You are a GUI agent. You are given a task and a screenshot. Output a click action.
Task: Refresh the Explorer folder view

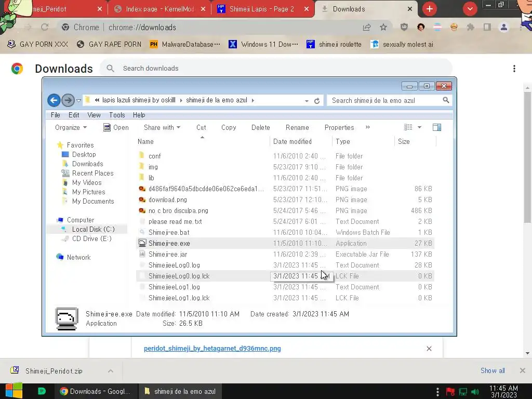click(x=317, y=101)
